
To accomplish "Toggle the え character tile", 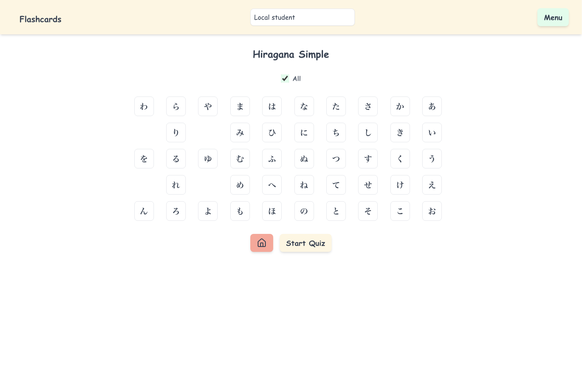I will (x=432, y=185).
